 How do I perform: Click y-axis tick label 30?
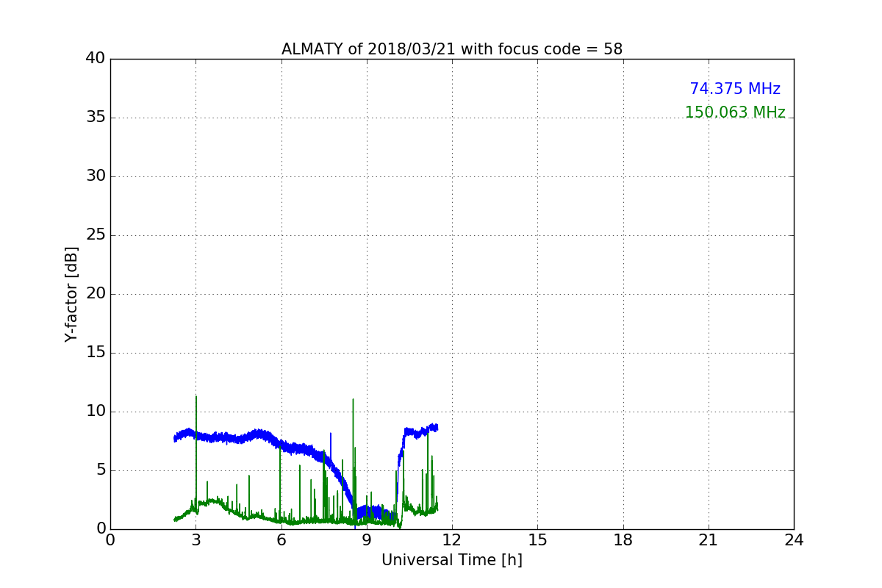click(x=96, y=176)
